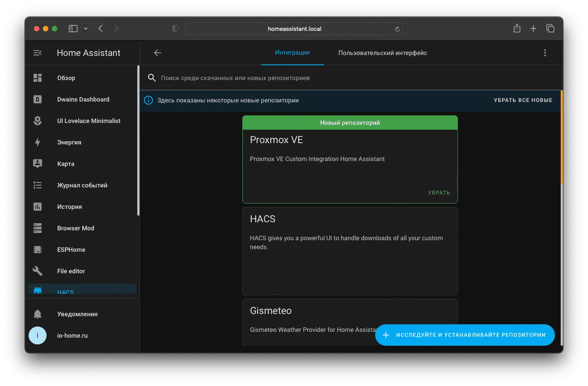Open the Карта map icon
588x386 pixels.
click(x=38, y=164)
